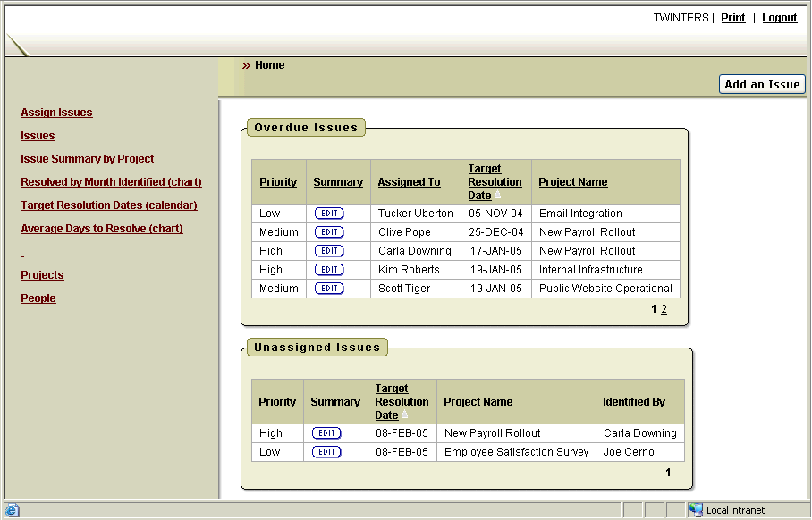Click Local intranet zone icon in status bar
The width and height of the screenshot is (812, 520).
[x=696, y=510]
